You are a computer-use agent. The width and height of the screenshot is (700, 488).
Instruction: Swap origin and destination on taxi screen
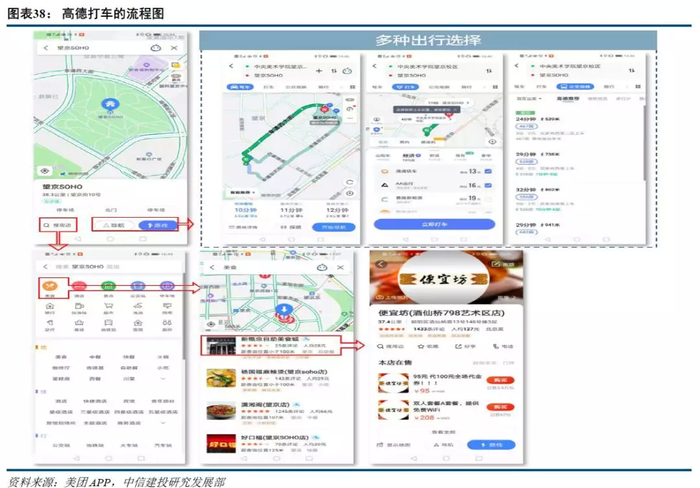click(489, 71)
